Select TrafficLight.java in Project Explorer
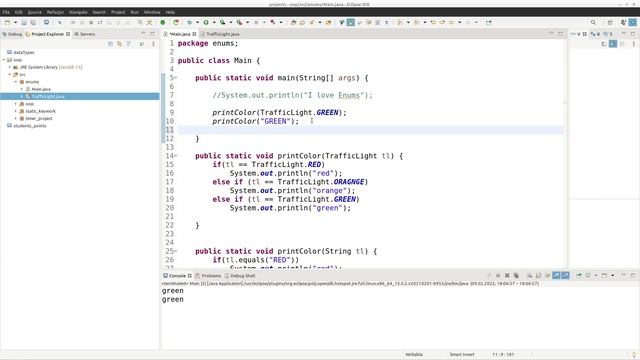The image size is (640, 360). pos(47,96)
